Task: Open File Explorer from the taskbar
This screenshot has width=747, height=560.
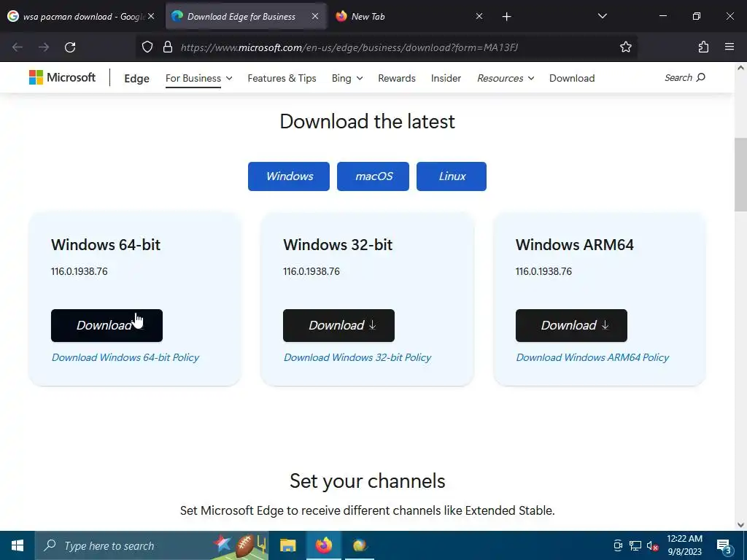Action: pos(287,545)
